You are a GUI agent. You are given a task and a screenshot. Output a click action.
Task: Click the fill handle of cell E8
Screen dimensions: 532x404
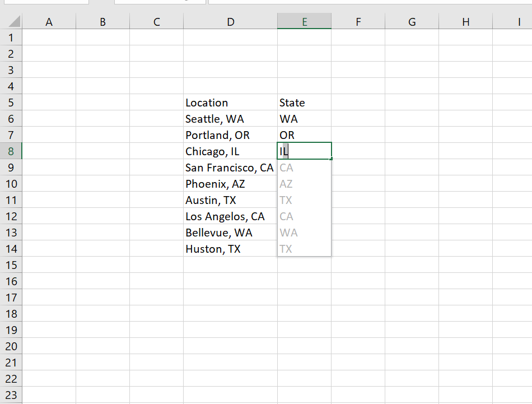coord(330,159)
